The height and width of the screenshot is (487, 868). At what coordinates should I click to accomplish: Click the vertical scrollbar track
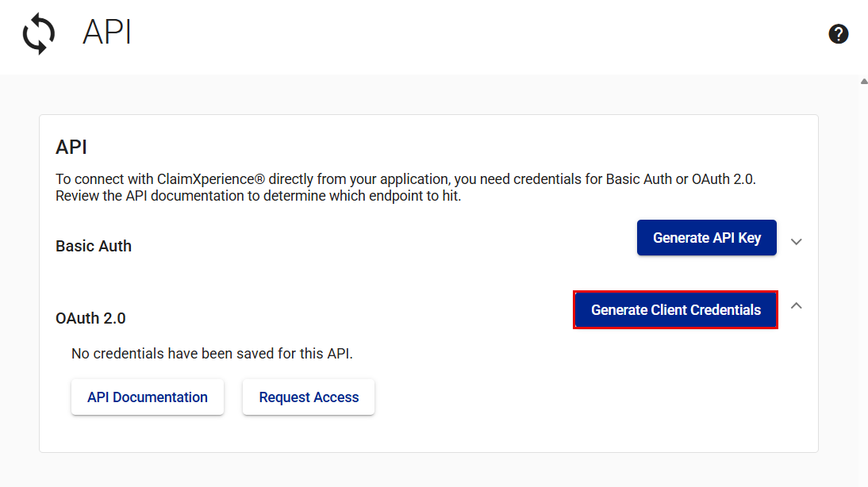click(863, 278)
